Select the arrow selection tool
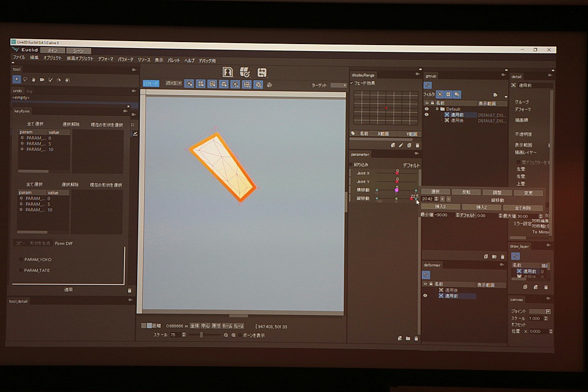The height and width of the screenshot is (392, 588). click(x=16, y=79)
